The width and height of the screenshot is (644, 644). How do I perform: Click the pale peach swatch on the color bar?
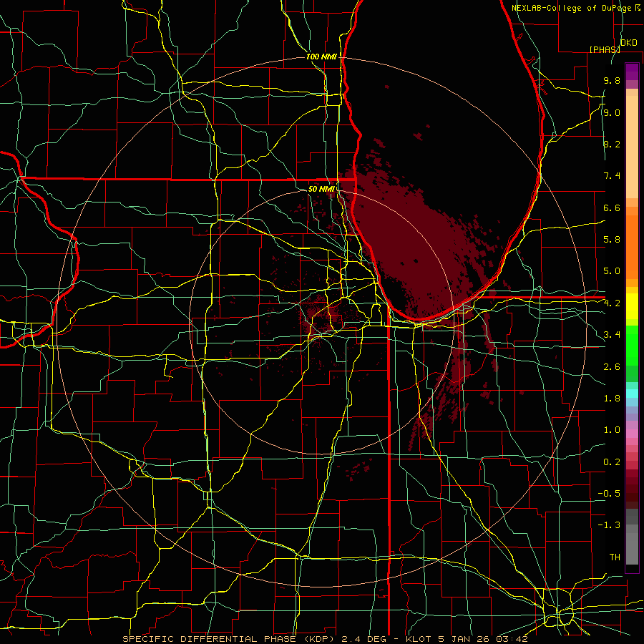[632, 148]
